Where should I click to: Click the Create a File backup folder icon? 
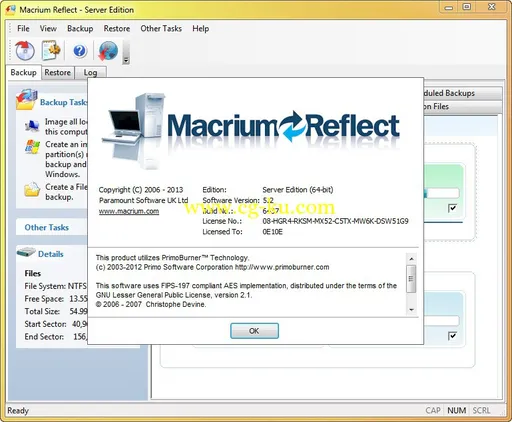[x=32, y=189]
